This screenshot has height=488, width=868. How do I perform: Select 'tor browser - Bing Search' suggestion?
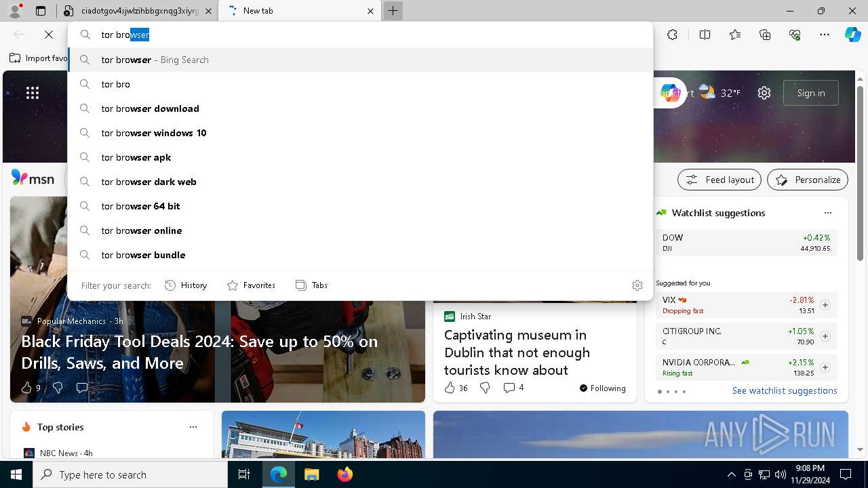360,60
